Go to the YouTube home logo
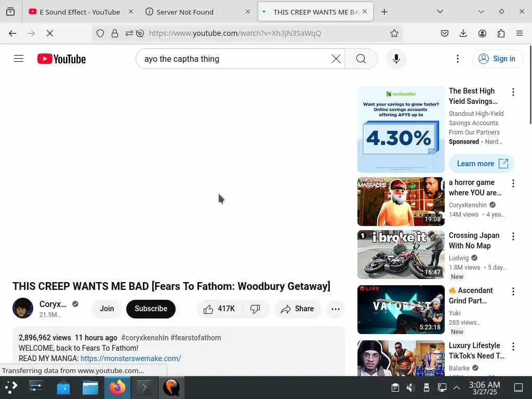 pyautogui.click(x=61, y=59)
